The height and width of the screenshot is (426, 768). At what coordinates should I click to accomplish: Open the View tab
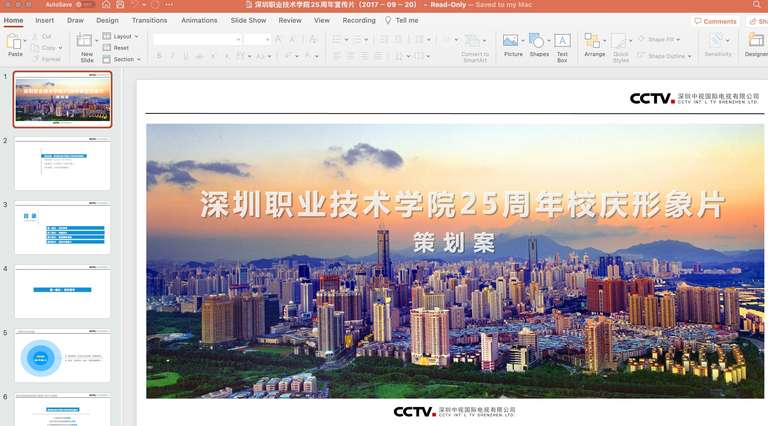pos(322,20)
